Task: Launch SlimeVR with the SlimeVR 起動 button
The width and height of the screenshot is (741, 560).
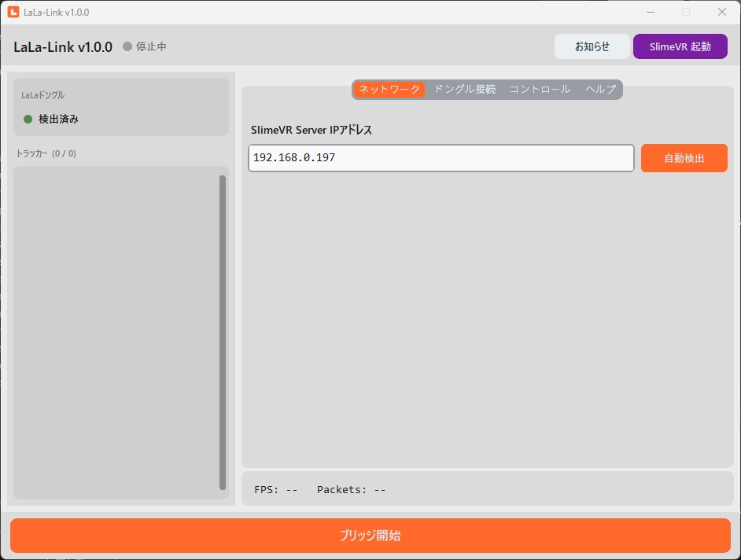Action: (x=680, y=46)
